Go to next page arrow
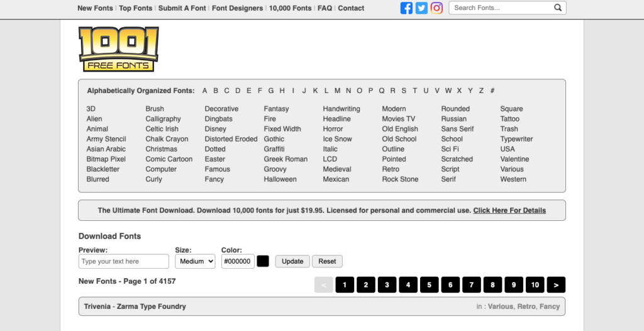Image resolution: width=644 pixels, height=331 pixels. tap(556, 284)
